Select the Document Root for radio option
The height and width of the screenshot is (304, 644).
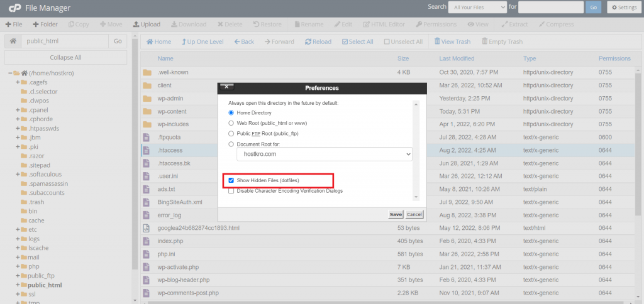click(x=231, y=144)
